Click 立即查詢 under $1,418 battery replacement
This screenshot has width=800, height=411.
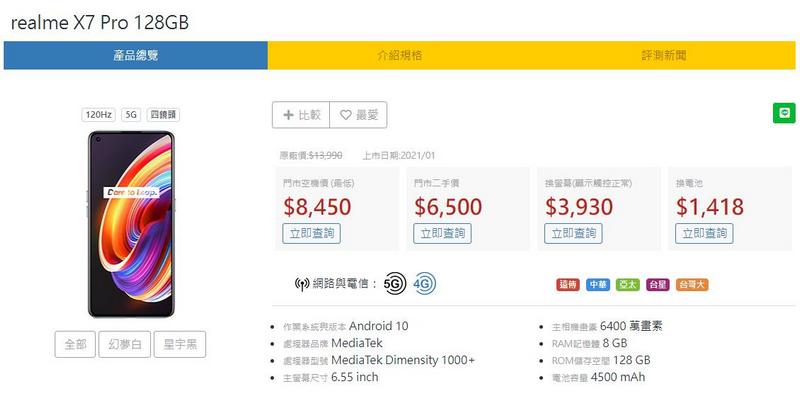coord(705,234)
